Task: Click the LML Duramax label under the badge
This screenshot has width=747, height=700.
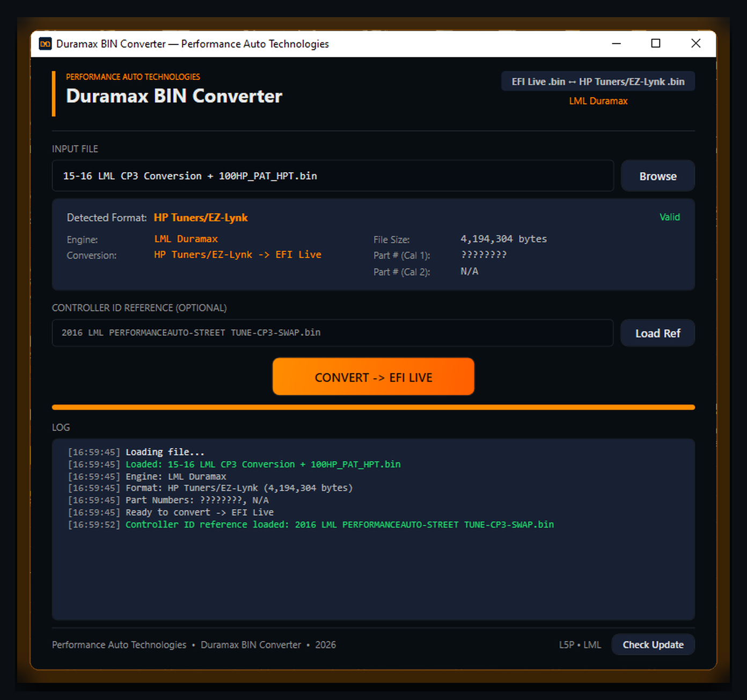Action: pyautogui.click(x=598, y=101)
